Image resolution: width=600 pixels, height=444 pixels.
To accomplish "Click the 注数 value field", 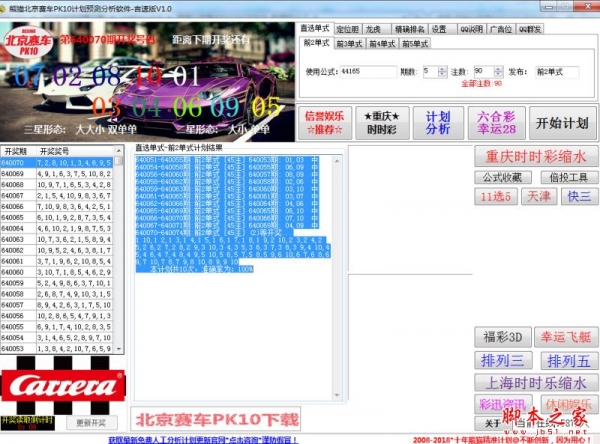I will coord(484,71).
